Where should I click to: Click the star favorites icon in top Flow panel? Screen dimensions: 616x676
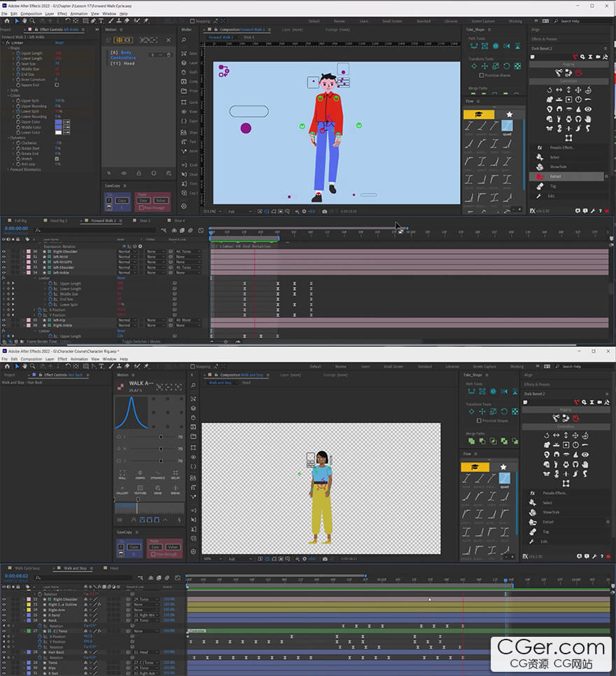[510, 114]
